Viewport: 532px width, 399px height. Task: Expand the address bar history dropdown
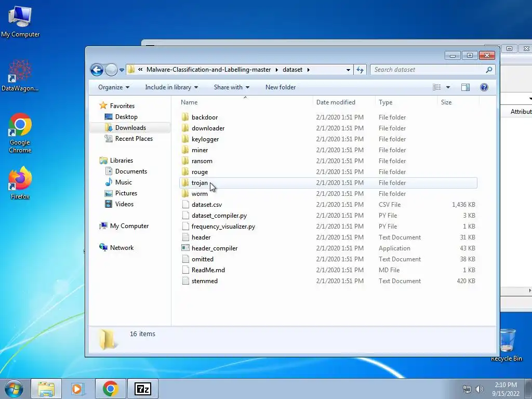pos(348,70)
